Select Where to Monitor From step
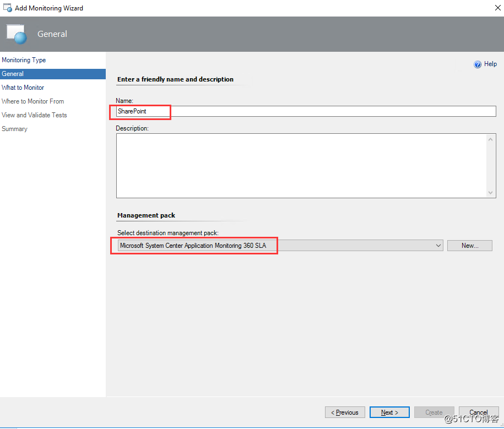 (x=33, y=101)
